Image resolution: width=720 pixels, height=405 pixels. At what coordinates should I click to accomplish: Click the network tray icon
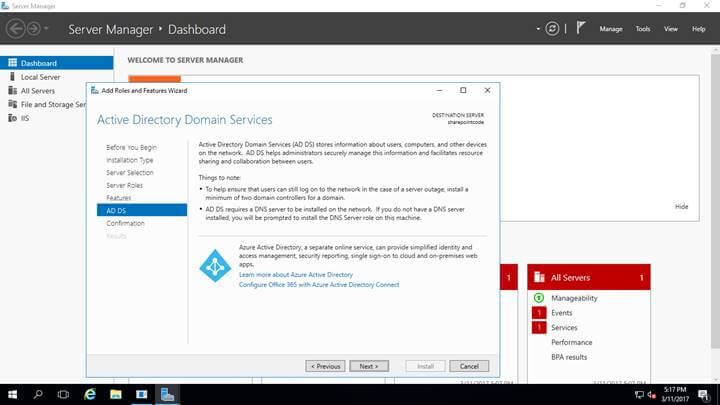pos(639,394)
